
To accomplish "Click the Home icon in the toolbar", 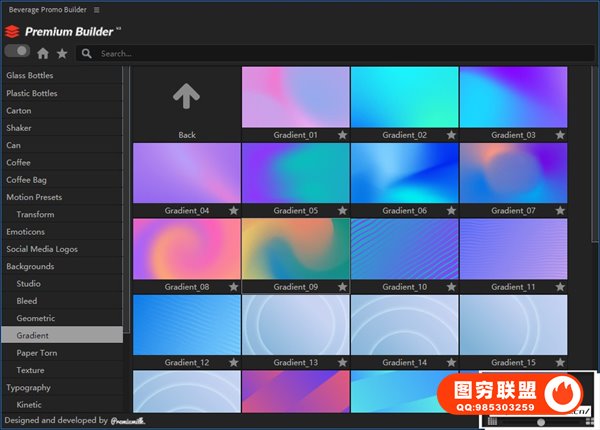I will (x=43, y=53).
